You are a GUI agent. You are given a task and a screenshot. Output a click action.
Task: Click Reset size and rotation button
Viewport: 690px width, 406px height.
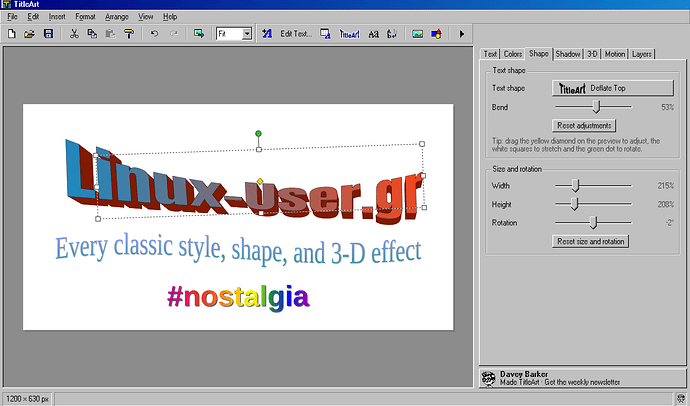pyautogui.click(x=591, y=241)
